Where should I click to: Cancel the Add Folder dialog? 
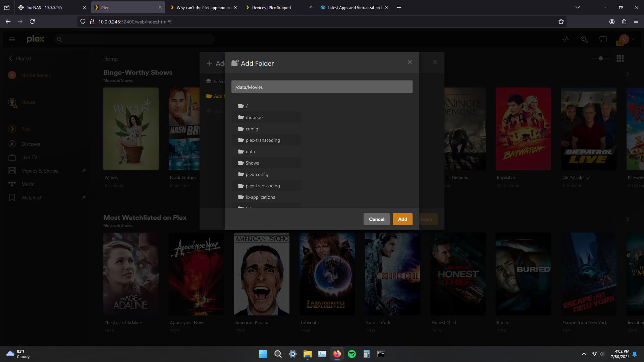coord(376,219)
